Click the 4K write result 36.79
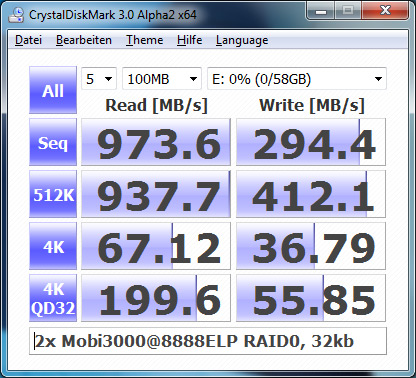The width and height of the screenshot is (416, 378). point(311,246)
